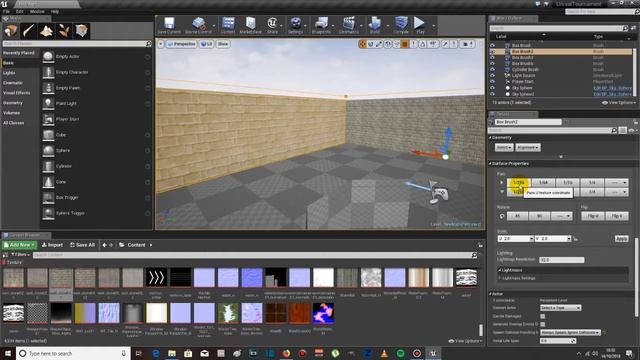Open the Window menu
Screen dimensions: 640x360
37,11
